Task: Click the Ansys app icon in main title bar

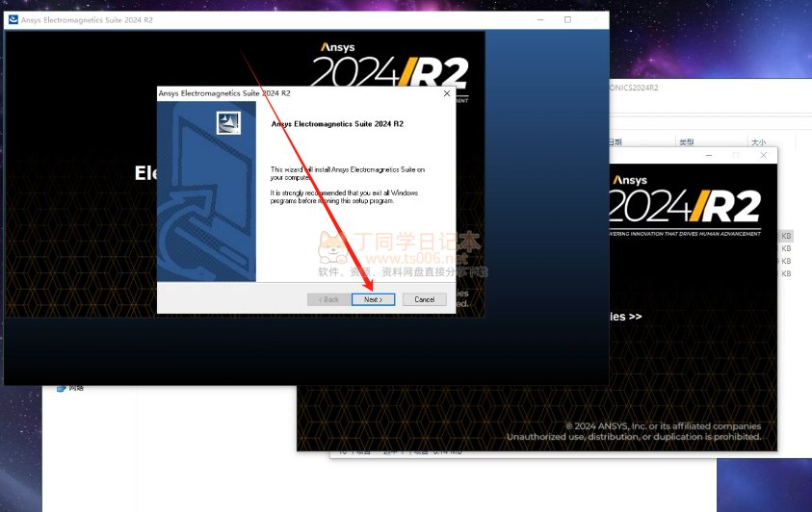Action: click(13, 19)
